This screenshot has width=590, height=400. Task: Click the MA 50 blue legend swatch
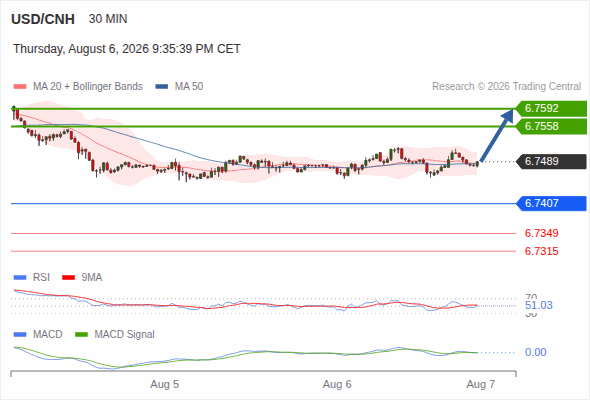click(x=162, y=87)
